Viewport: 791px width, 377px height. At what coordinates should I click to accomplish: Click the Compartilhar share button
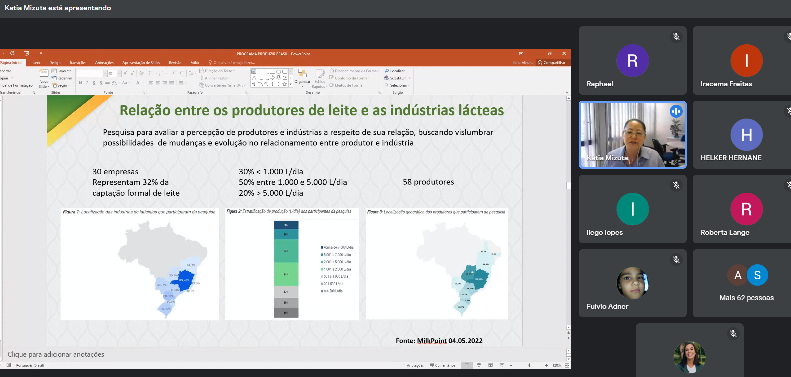(x=552, y=63)
